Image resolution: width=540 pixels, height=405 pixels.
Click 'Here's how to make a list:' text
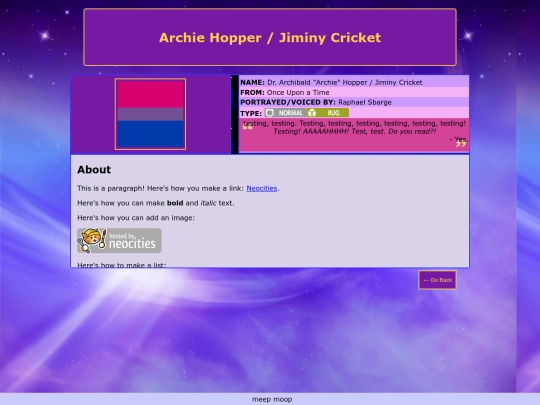(122, 265)
